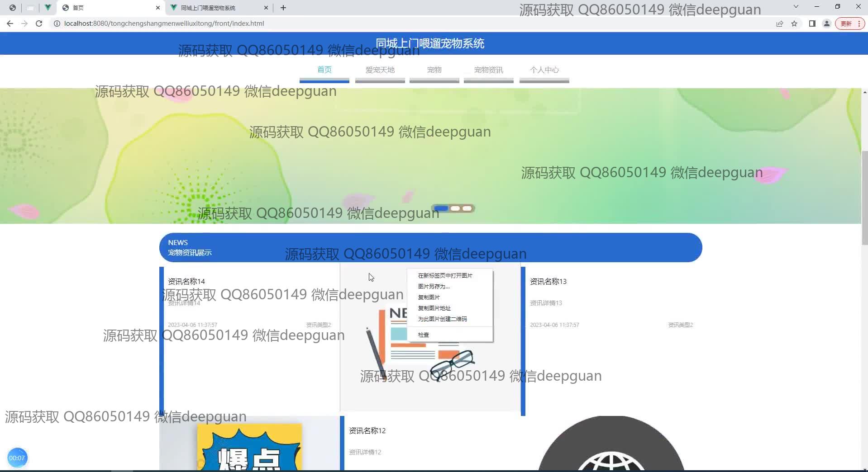Choose 图片另存为... in context menu
Screen dimensions: 868x472
coord(450,286)
